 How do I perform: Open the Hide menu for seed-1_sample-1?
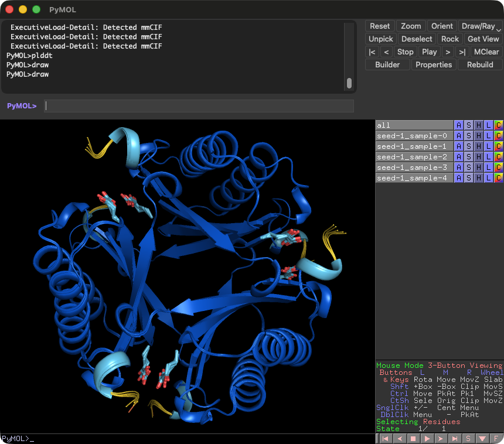[479, 146]
